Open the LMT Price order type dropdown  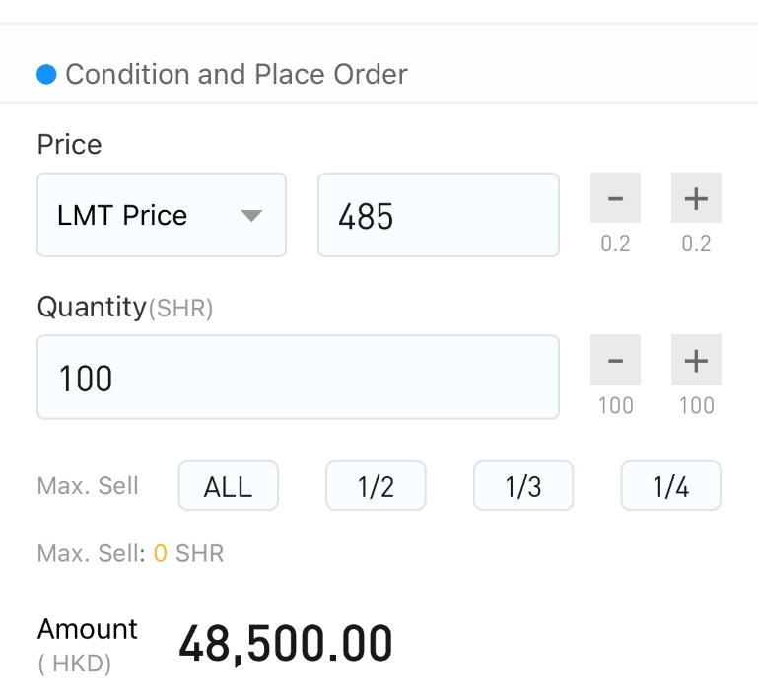point(162,215)
